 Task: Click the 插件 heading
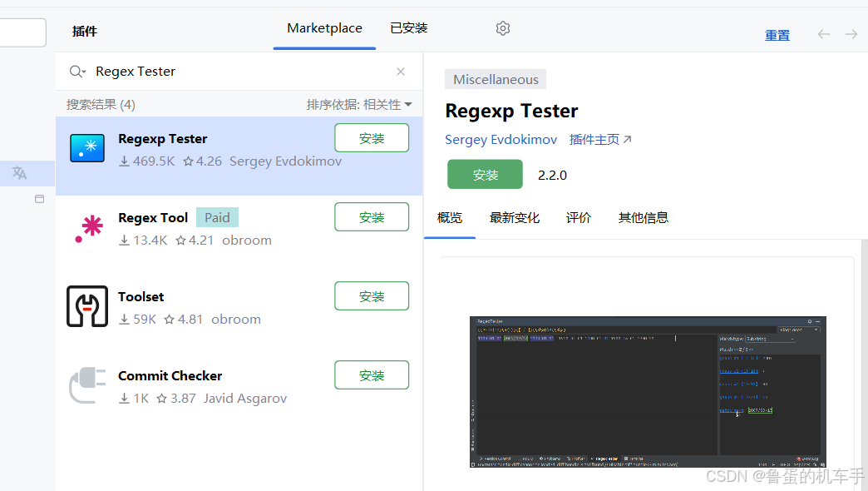pos(85,32)
